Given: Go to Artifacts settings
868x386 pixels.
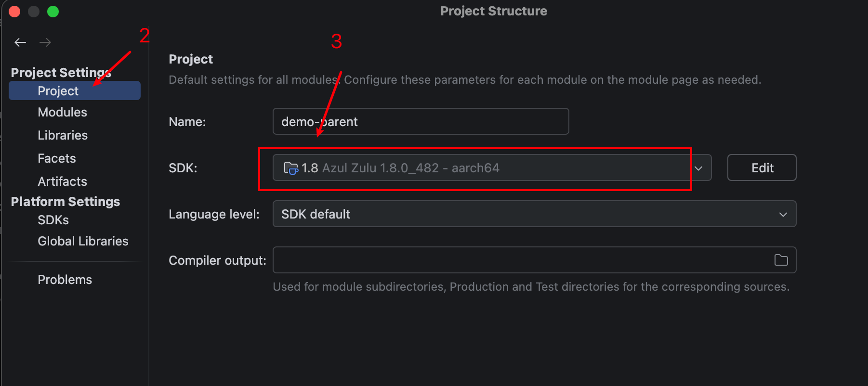Looking at the screenshot, I should tap(62, 181).
